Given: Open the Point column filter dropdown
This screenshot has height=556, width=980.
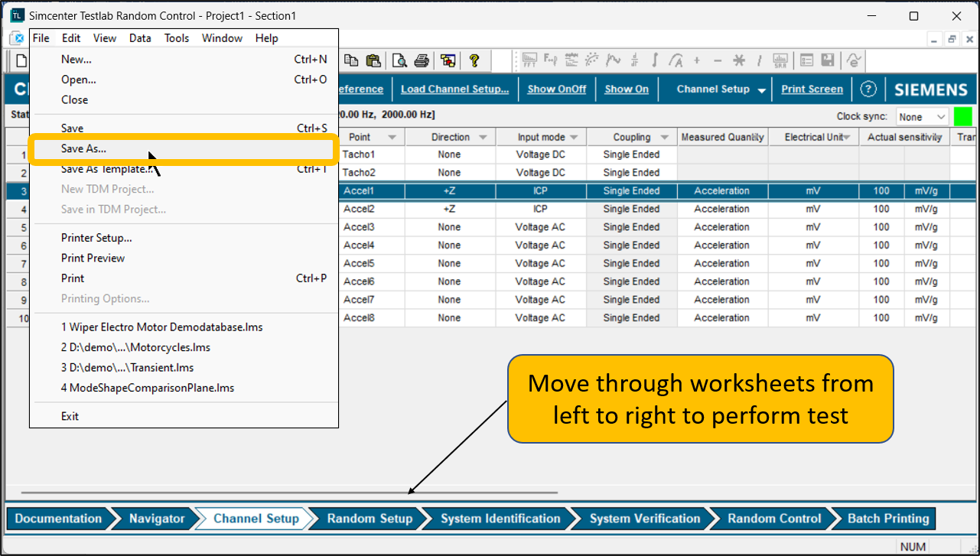Looking at the screenshot, I should 392,138.
